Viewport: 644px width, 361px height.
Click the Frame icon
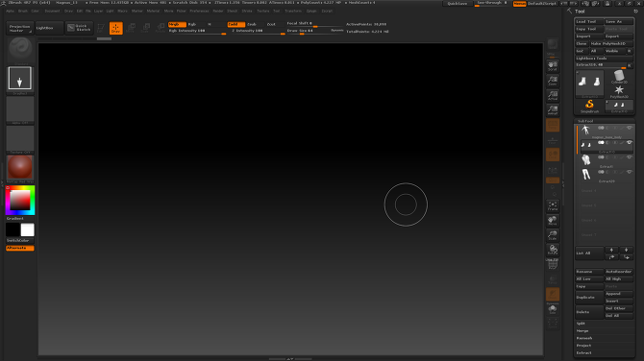click(x=553, y=205)
